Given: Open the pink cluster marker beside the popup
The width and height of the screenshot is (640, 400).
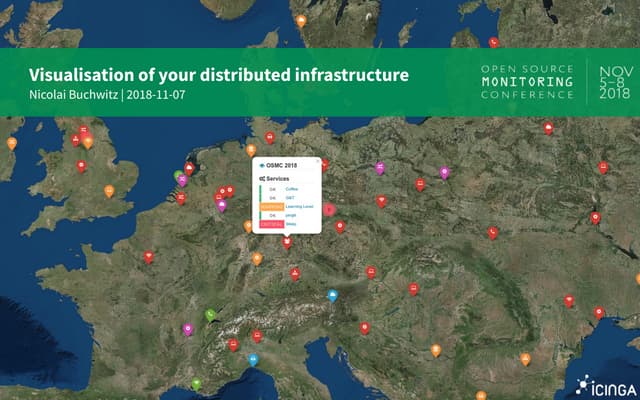Looking at the screenshot, I should [330, 209].
